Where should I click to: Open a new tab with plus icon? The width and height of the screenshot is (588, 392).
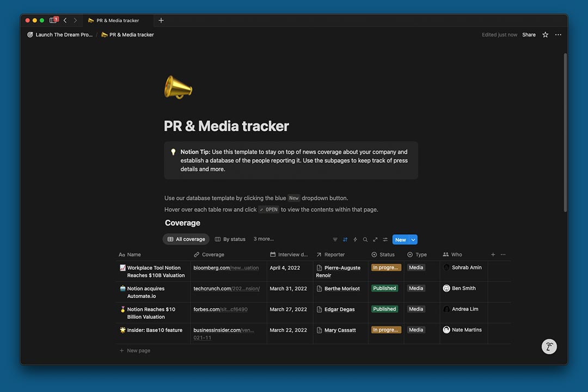161,20
